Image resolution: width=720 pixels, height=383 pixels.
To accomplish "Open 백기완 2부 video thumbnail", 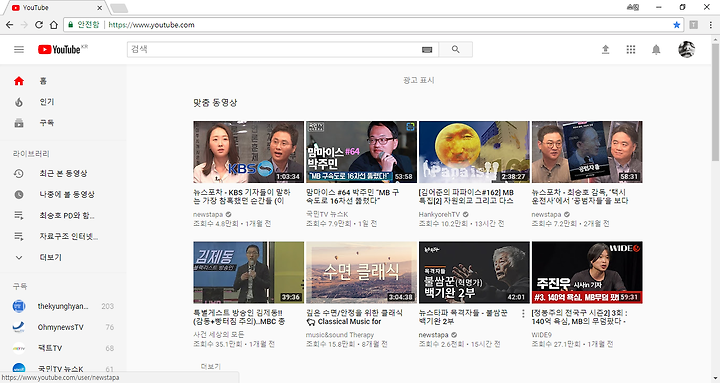I will point(474,272).
